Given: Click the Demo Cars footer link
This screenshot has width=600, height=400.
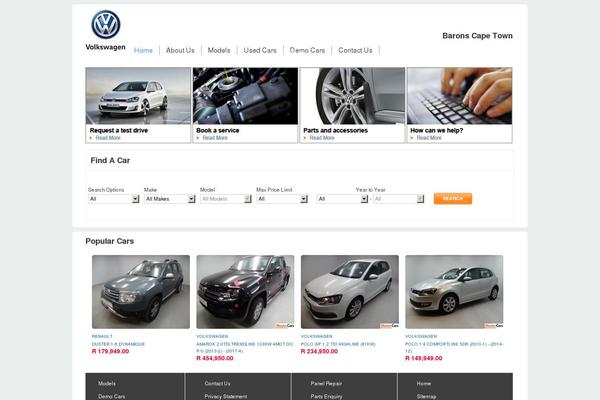Looking at the screenshot, I should point(111,397).
